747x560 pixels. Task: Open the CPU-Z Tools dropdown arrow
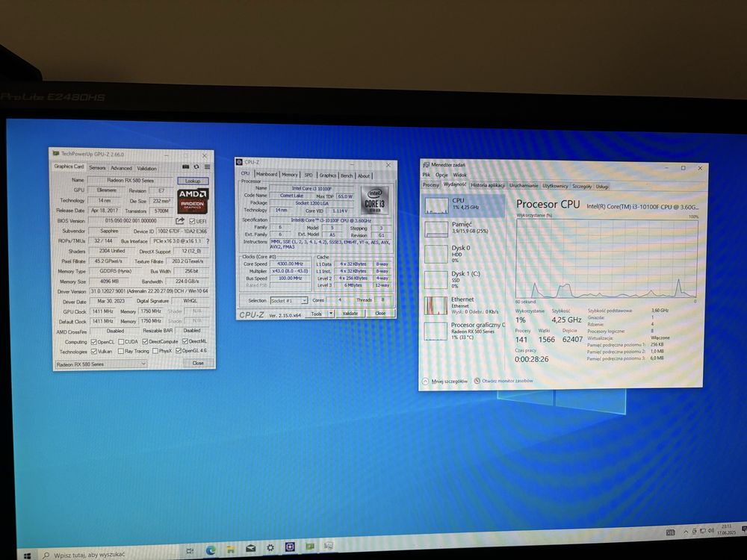(331, 314)
